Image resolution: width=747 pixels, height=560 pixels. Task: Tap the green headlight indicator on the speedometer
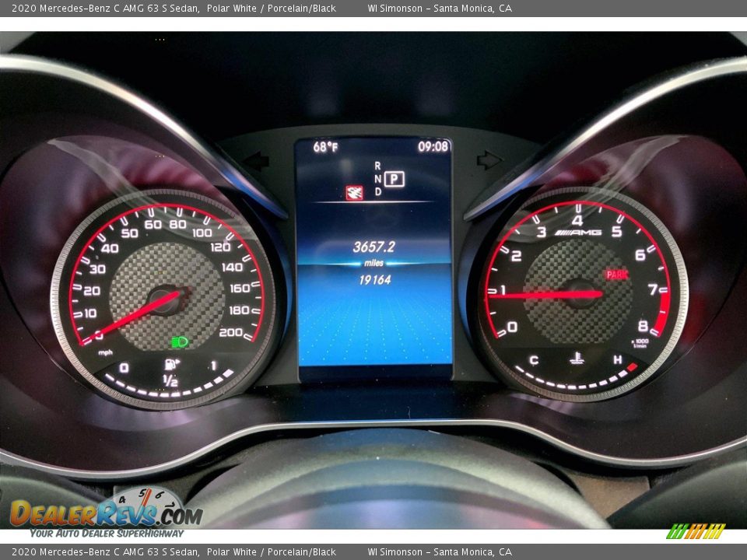[180, 341]
